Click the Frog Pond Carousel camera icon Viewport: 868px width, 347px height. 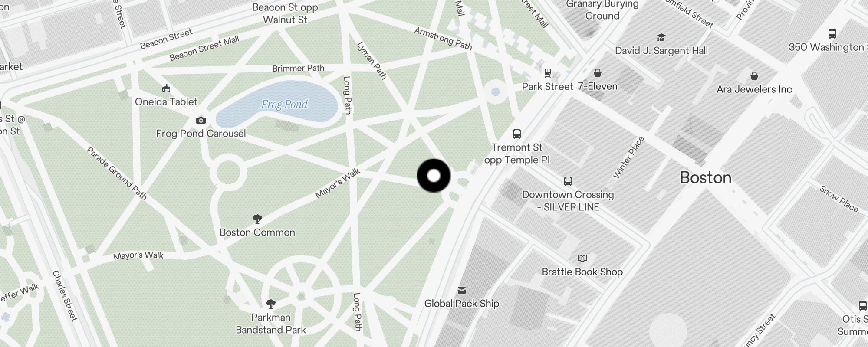click(x=201, y=120)
